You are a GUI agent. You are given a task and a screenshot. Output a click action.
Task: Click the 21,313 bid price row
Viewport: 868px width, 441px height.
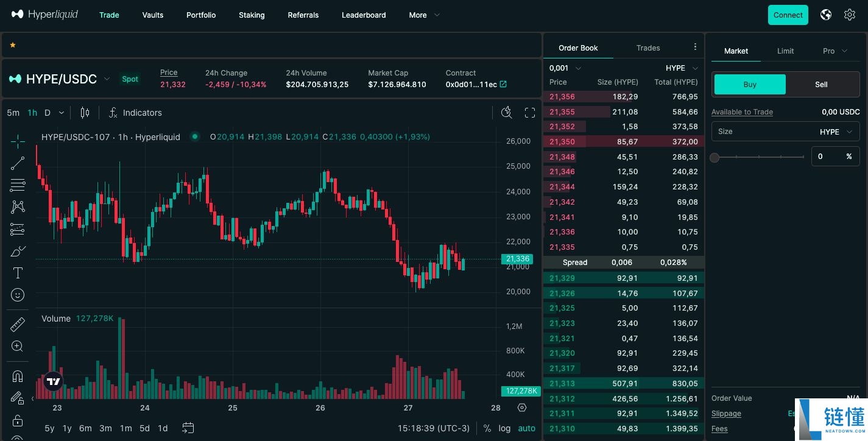624,384
